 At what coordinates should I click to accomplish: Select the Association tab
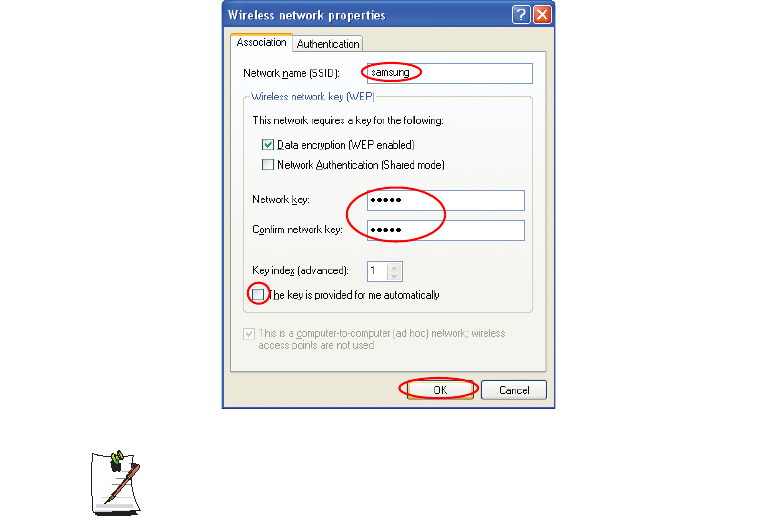pyautogui.click(x=261, y=42)
